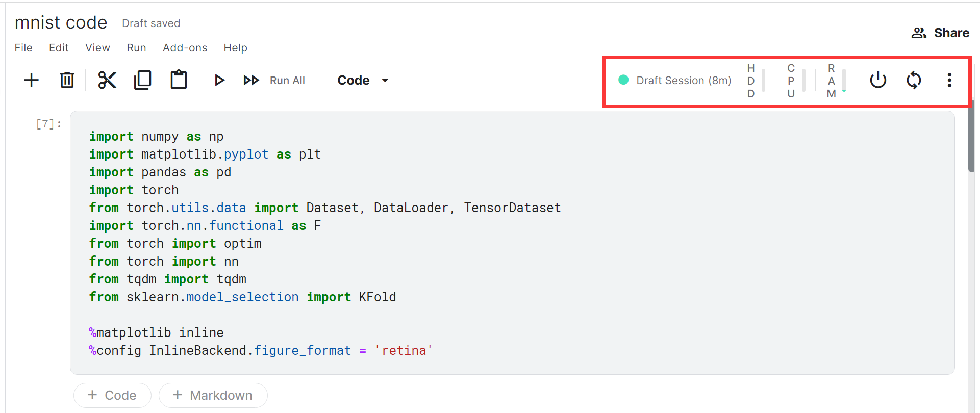Open the Run menu
This screenshot has width=980, height=413.
pyautogui.click(x=136, y=48)
